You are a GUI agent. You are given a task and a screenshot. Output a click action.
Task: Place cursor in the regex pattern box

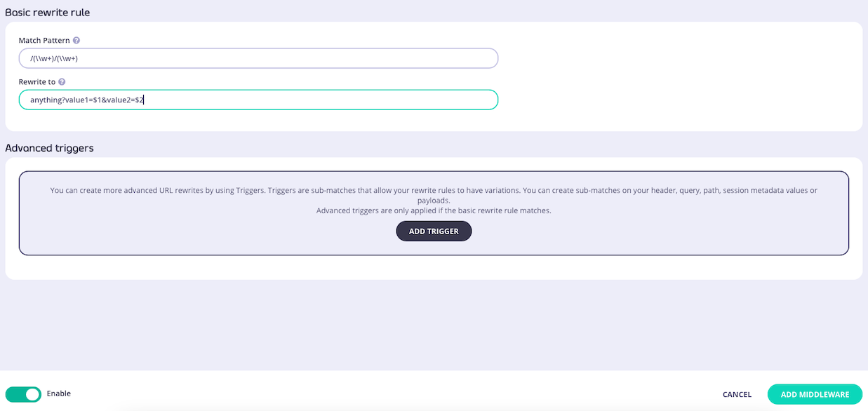258,58
